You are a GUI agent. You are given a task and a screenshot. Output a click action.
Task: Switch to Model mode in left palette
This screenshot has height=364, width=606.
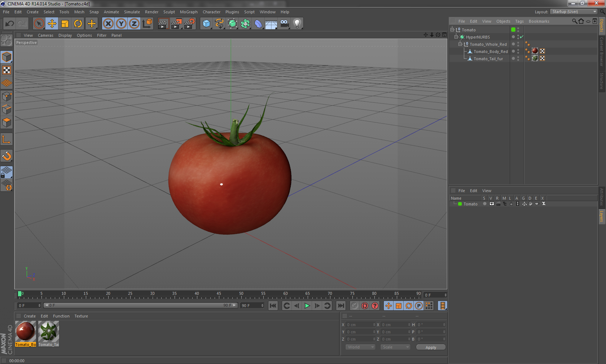coord(7,57)
